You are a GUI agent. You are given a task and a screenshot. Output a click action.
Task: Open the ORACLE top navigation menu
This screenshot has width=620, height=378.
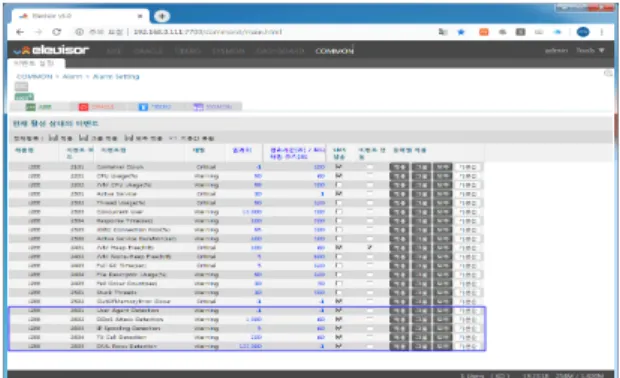(x=148, y=51)
